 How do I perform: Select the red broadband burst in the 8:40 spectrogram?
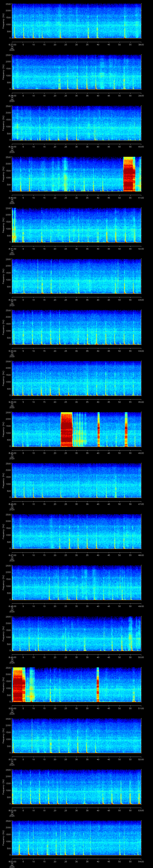click(129, 174)
